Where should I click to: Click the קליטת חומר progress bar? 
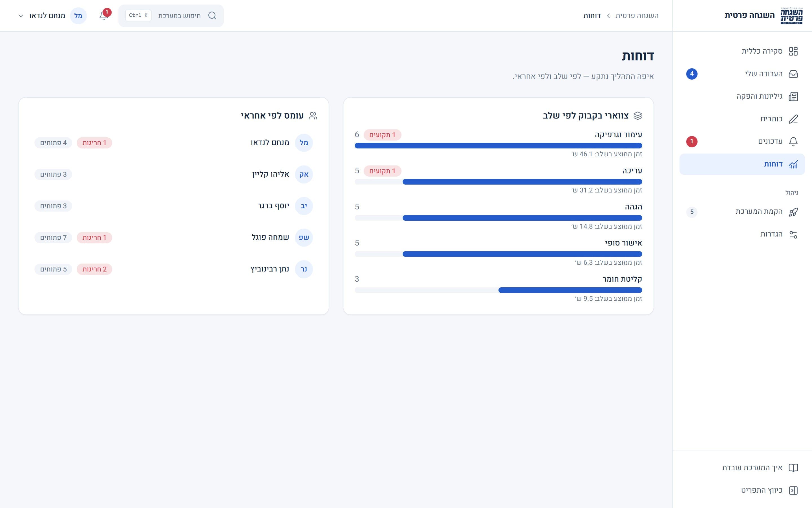[x=498, y=290]
